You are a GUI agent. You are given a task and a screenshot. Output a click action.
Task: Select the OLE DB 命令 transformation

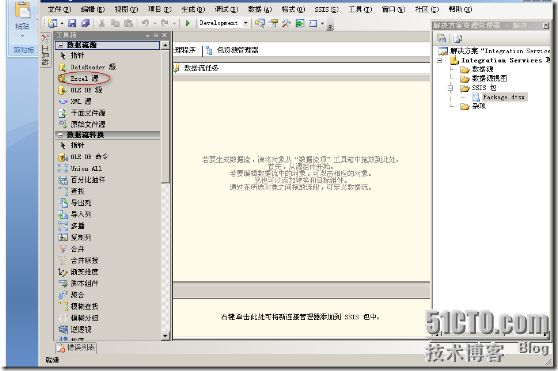(x=83, y=157)
